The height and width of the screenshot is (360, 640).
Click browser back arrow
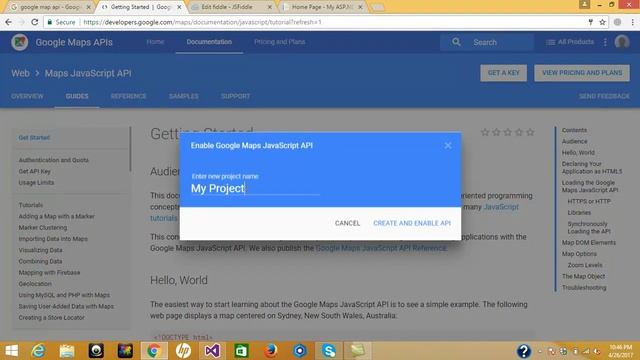pos(9,22)
